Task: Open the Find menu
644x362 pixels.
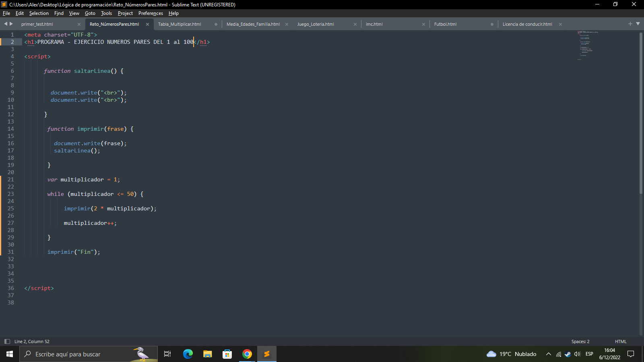Action: coord(59,13)
